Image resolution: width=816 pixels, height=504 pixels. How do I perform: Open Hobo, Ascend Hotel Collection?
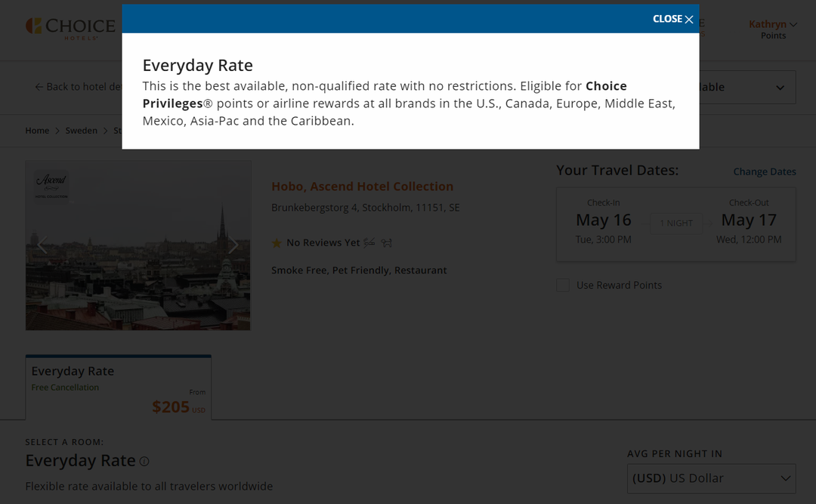tap(361, 186)
